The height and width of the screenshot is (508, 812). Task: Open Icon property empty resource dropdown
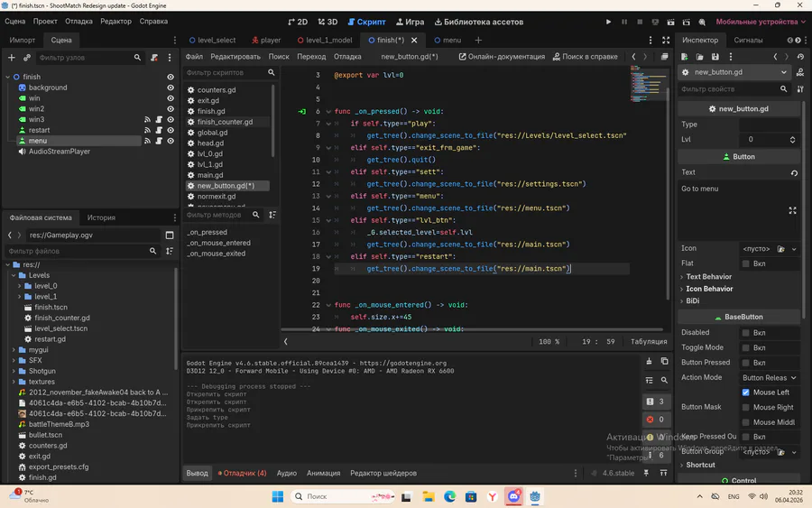pyautogui.click(x=794, y=249)
